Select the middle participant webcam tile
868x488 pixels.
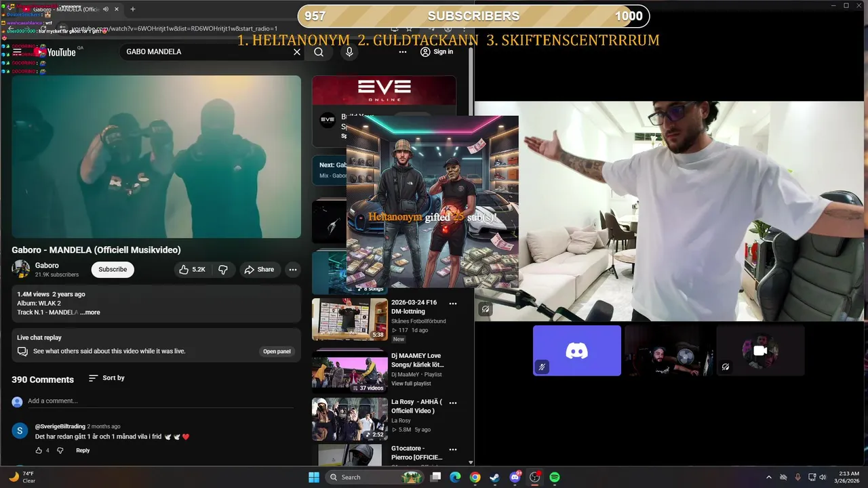click(669, 350)
